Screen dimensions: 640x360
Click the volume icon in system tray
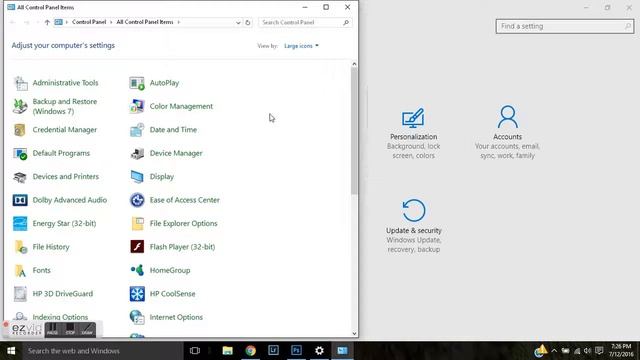click(x=587, y=351)
